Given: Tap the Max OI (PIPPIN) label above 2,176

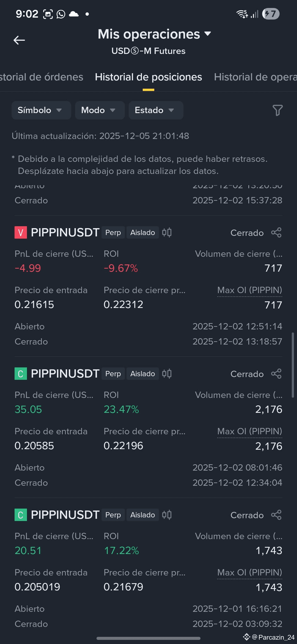Looking at the screenshot, I should [250, 431].
